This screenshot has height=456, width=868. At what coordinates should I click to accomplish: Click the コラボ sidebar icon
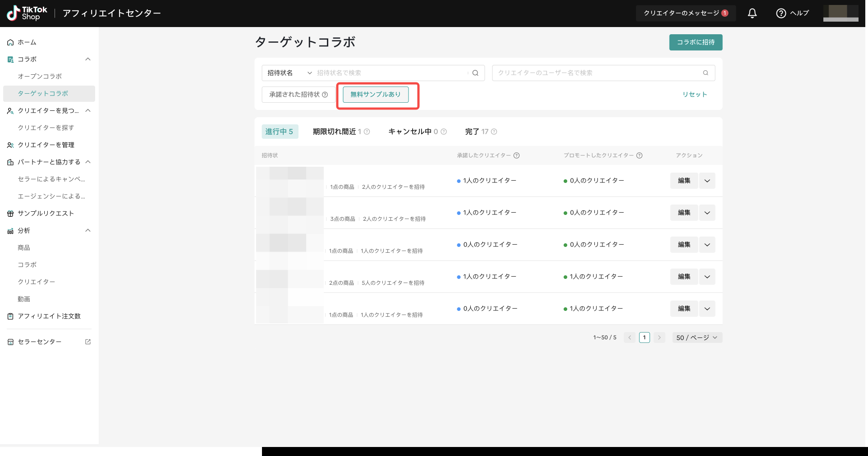pyautogui.click(x=10, y=59)
